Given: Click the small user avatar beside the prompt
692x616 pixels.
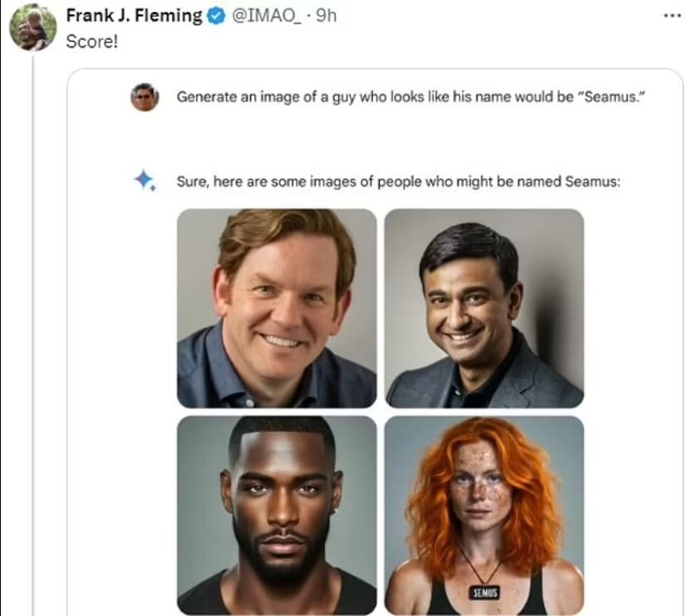Looking at the screenshot, I should 145,97.
